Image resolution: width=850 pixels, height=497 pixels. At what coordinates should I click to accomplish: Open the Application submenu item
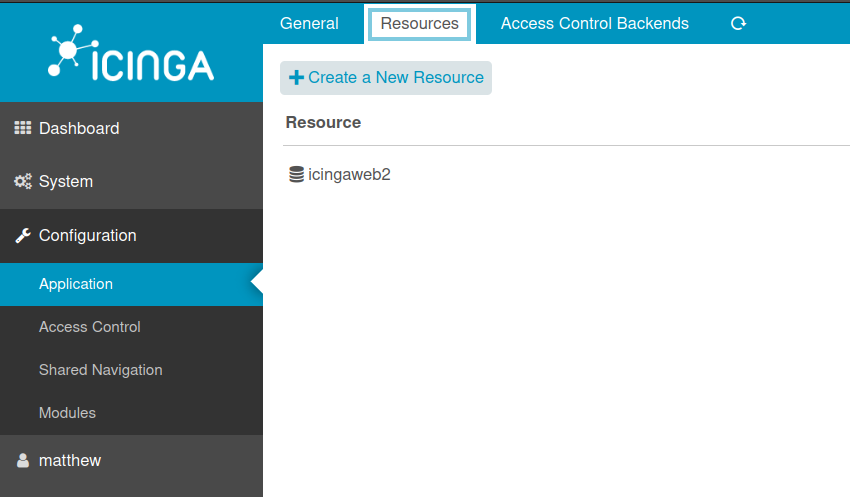tap(76, 284)
